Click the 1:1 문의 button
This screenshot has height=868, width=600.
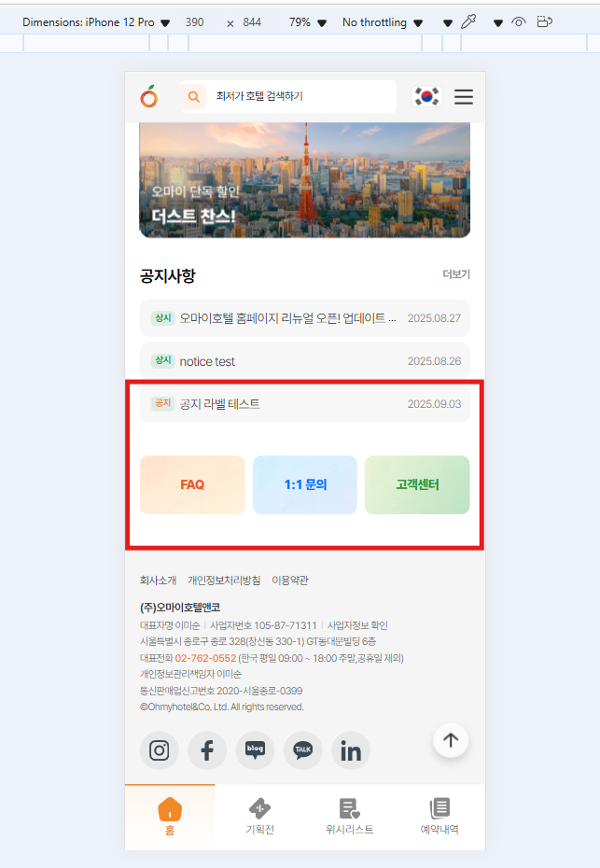pyautogui.click(x=305, y=485)
